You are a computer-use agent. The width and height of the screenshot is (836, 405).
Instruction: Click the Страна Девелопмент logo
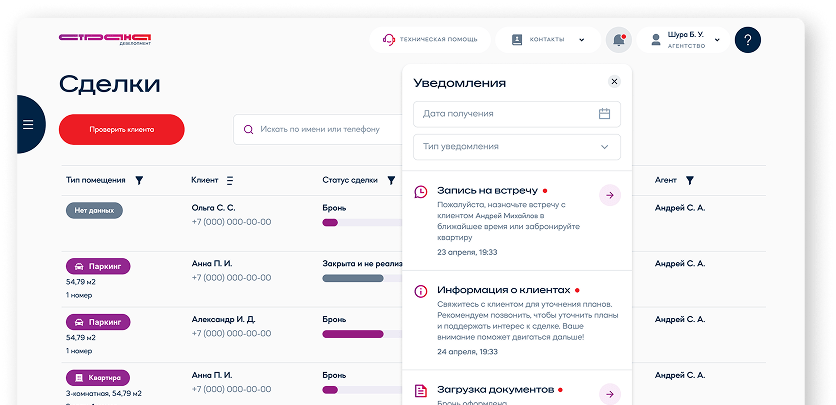[x=105, y=40]
